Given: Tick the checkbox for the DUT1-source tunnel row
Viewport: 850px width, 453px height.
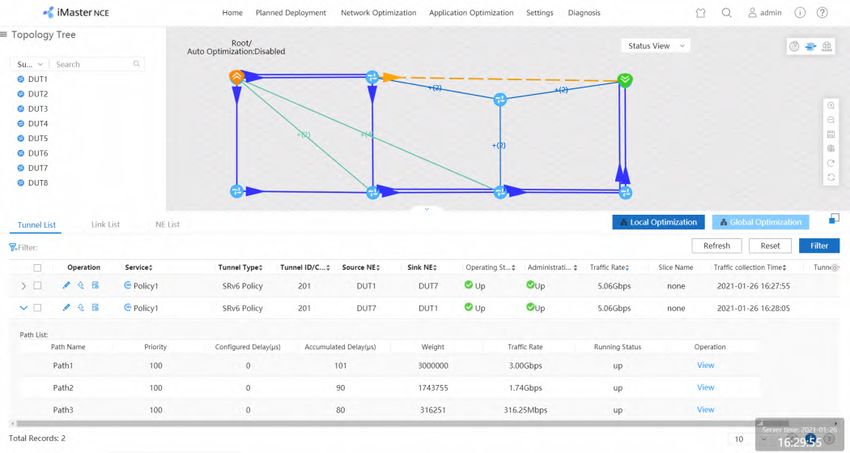Looking at the screenshot, I should [37, 285].
